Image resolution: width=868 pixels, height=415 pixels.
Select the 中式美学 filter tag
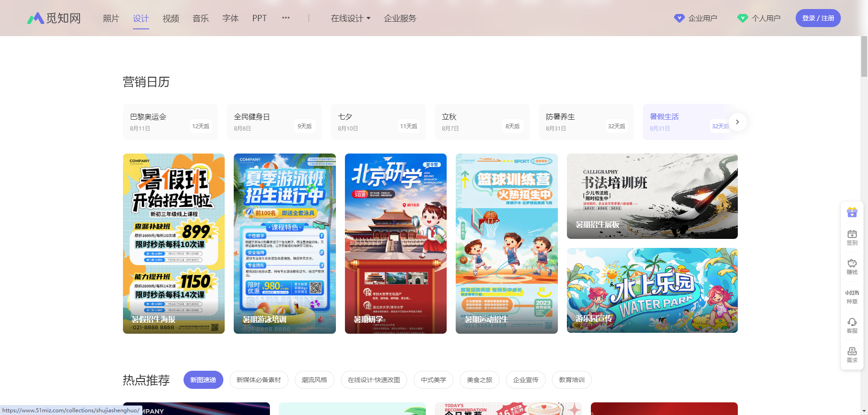pos(433,380)
